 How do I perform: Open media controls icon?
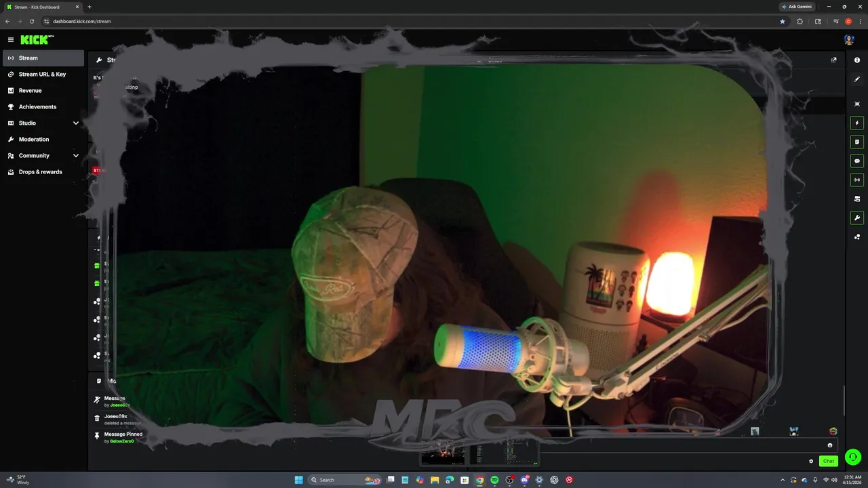pyautogui.click(x=836, y=21)
